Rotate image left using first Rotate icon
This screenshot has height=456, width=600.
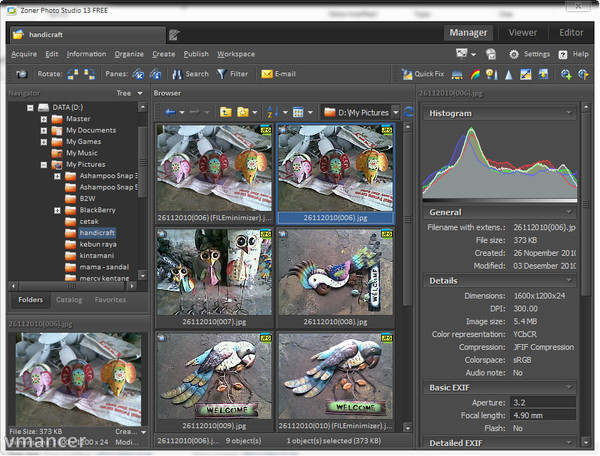(73, 74)
